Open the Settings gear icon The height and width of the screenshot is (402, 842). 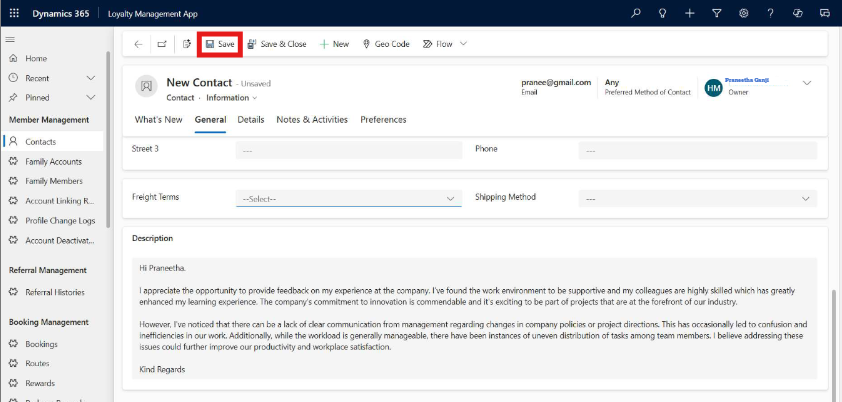point(744,13)
